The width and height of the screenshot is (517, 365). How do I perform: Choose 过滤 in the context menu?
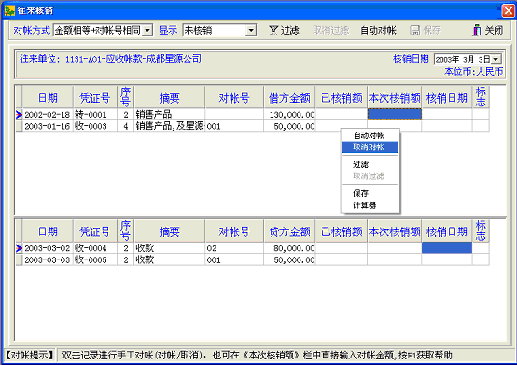click(370, 164)
